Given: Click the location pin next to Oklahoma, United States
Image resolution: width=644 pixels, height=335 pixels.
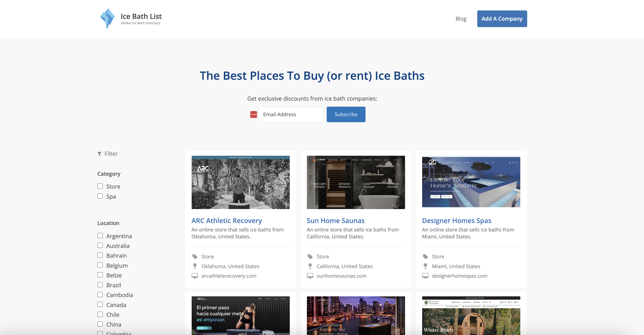Looking at the screenshot, I should (x=195, y=266).
